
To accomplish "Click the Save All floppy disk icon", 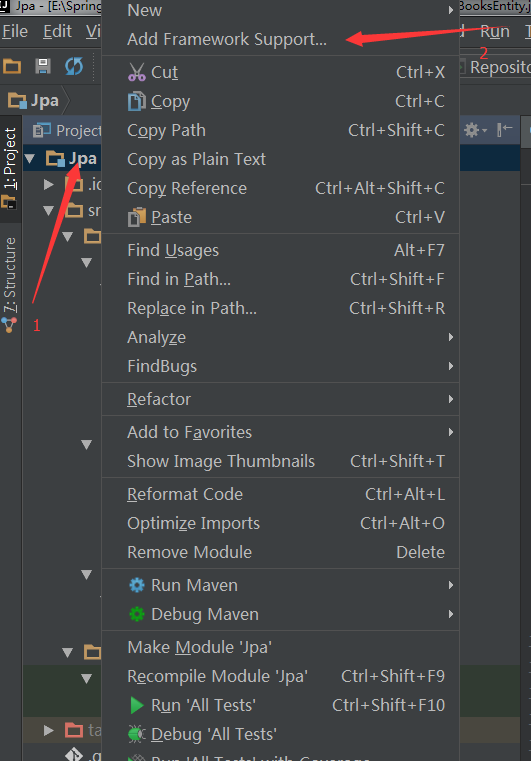I will click(43, 66).
